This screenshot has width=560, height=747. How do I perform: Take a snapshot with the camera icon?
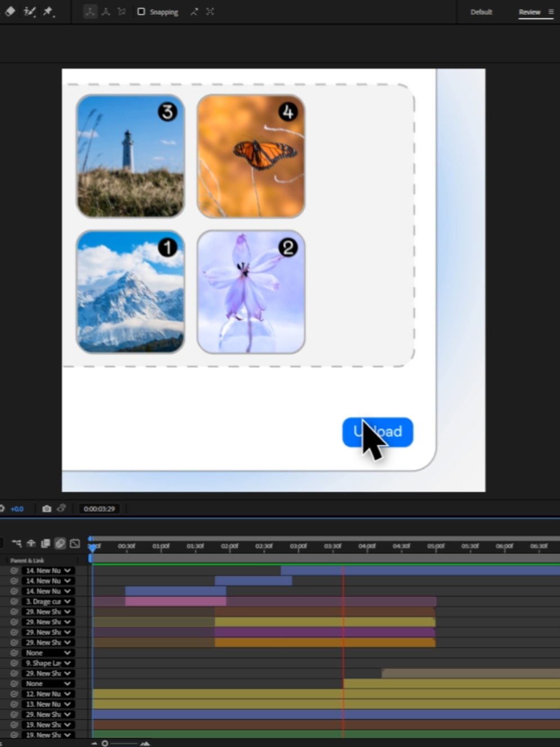point(47,509)
